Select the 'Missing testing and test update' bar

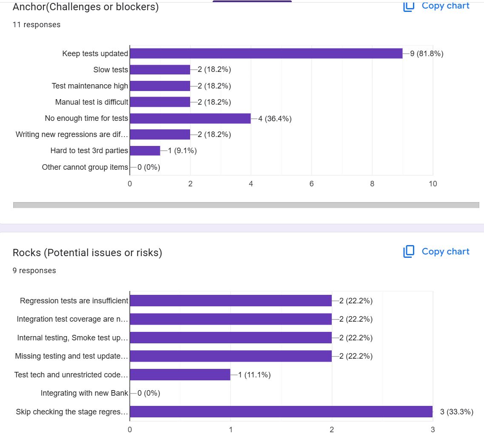231,356
